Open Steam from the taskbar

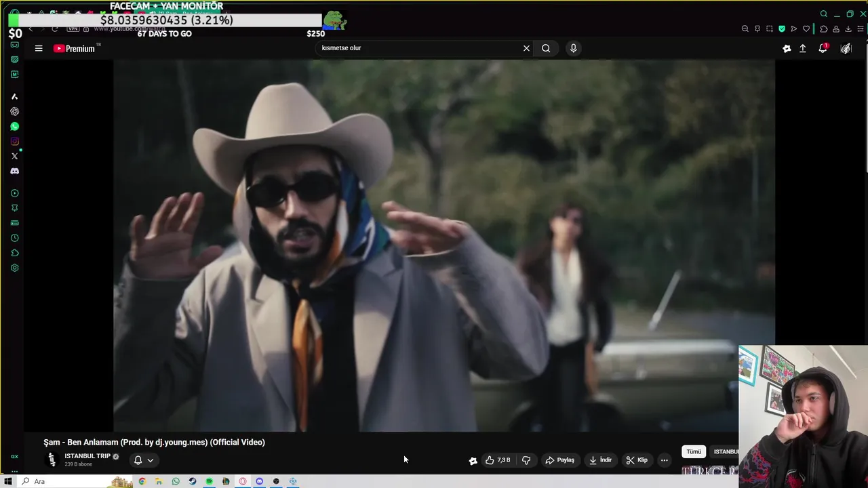[x=193, y=481]
